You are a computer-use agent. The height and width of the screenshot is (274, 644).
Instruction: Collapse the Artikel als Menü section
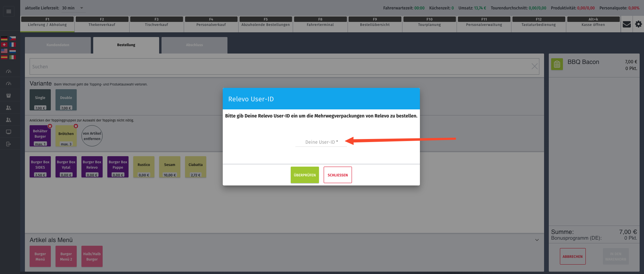[x=537, y=240]
